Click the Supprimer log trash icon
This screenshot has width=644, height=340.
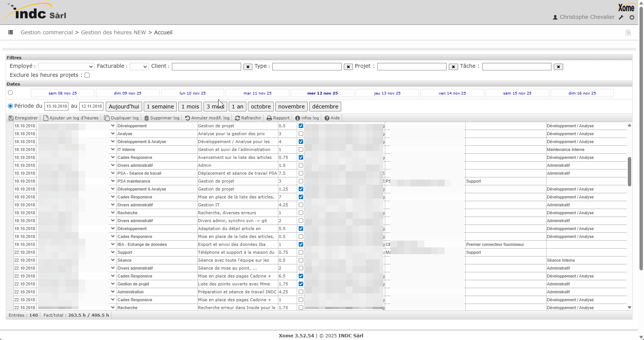tap(147, 118)
